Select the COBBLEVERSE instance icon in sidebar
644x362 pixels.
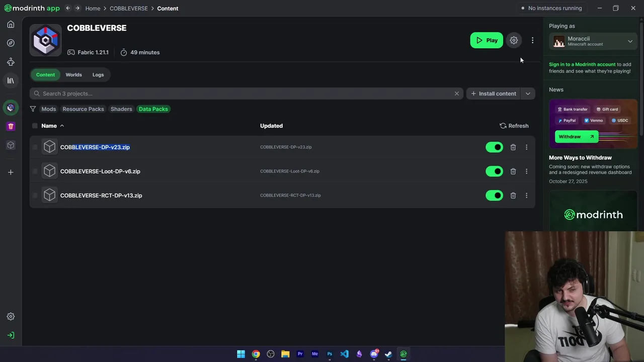coord(11,108)
